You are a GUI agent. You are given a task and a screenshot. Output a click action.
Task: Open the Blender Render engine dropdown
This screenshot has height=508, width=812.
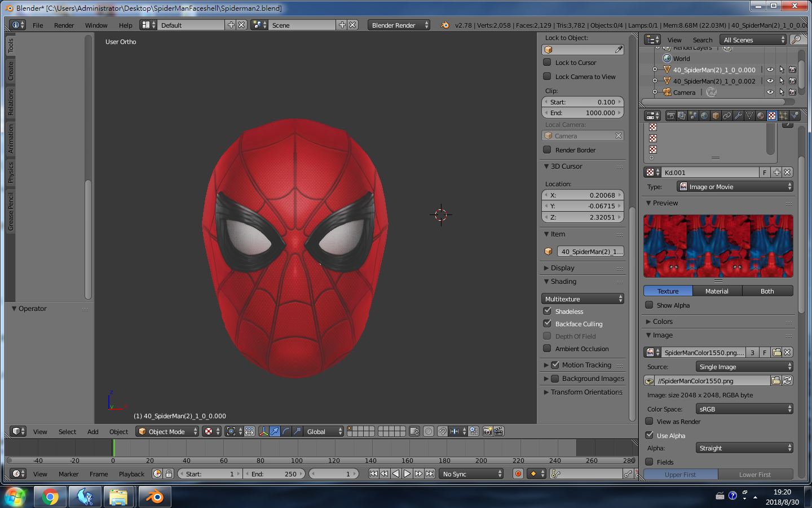(x=399, y=25)
